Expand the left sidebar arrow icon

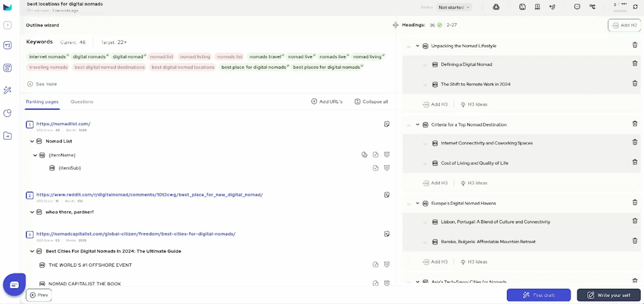[x=7, y=25]
